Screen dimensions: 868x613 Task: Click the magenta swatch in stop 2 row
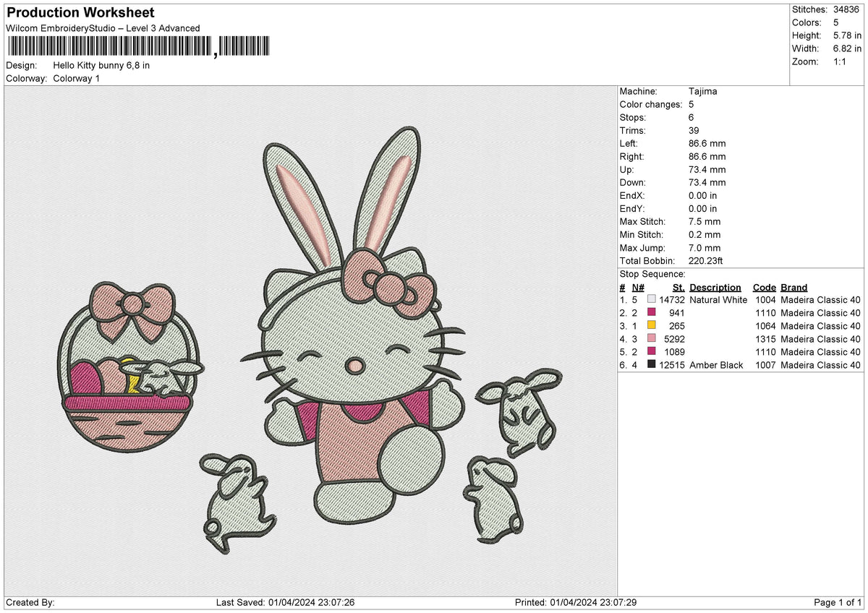coord(652,312)
